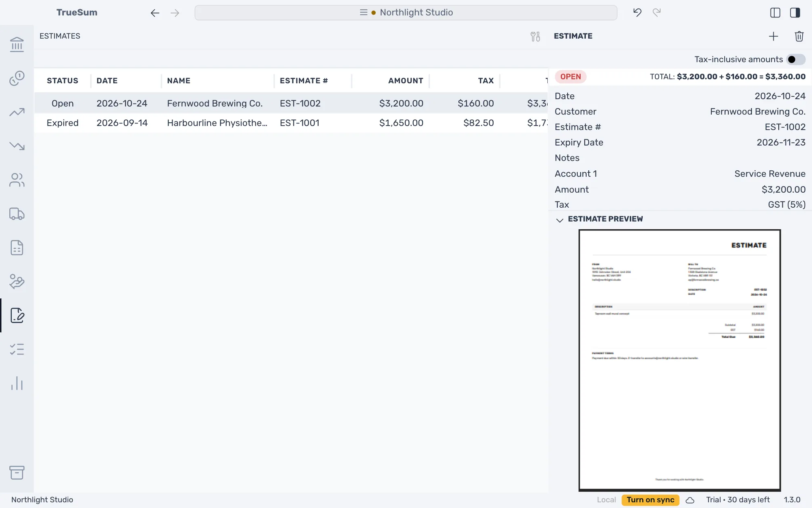Edit the Customer field Fernwood Brewing Co.

[x=680, y=111]
